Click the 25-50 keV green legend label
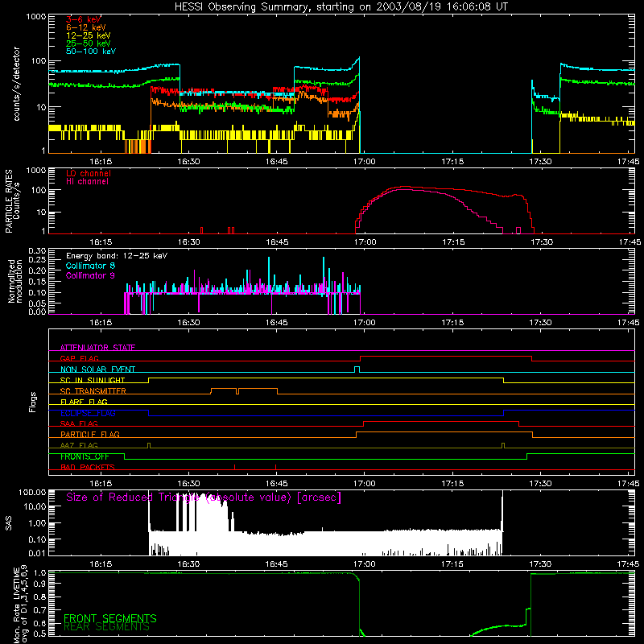 [89, 43]
